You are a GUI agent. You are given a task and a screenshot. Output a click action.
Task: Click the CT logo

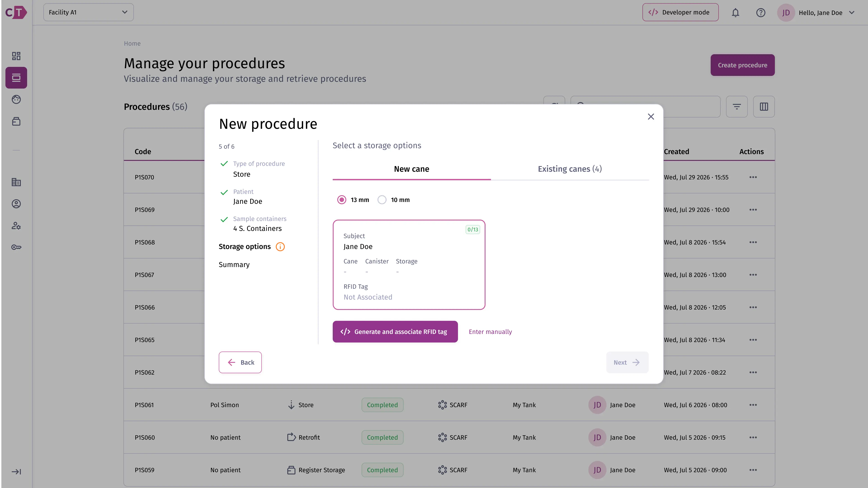[x=16, y=12]
